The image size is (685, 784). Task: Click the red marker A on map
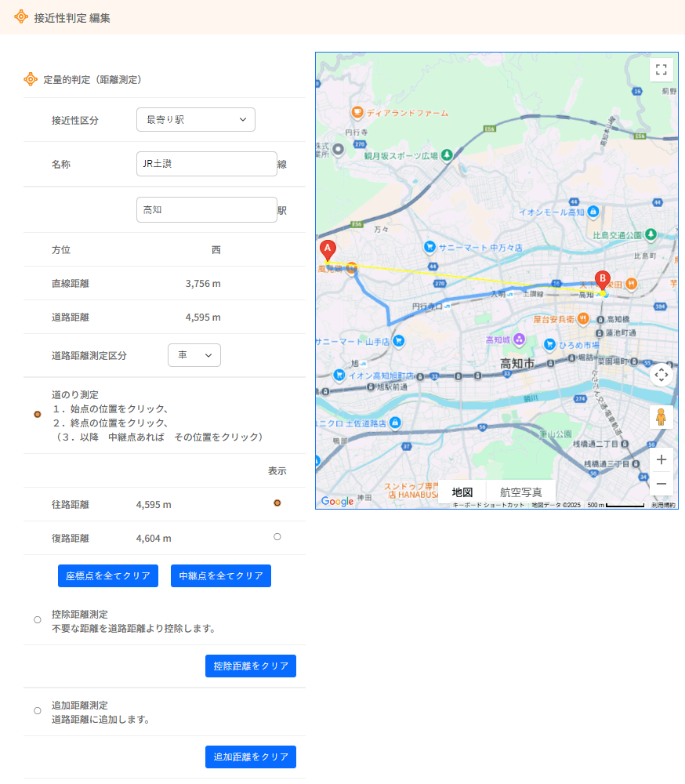[328, 251]
